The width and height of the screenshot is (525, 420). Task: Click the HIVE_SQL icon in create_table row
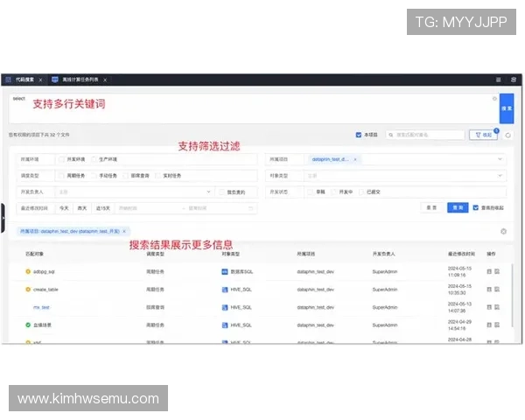[225, 290]
